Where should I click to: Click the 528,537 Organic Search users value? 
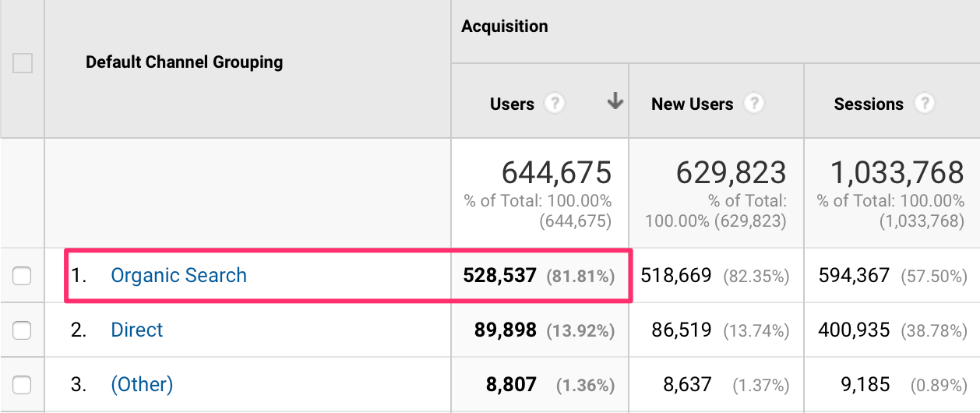[499, 275]
